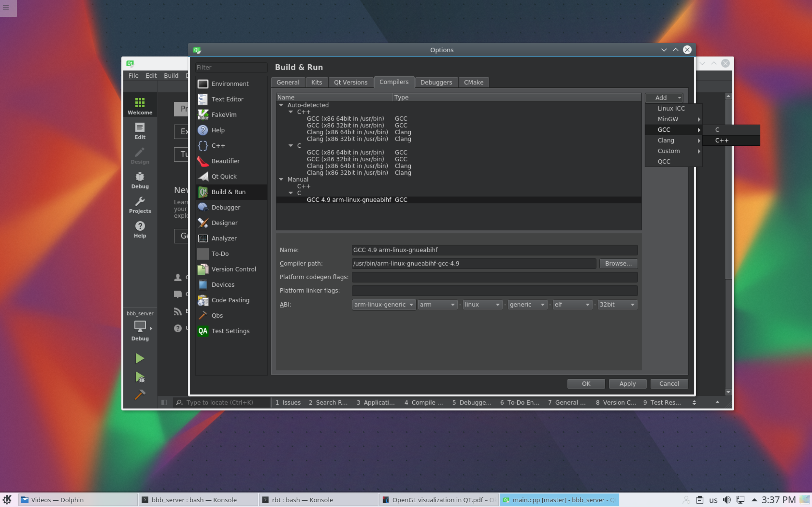Click the Browse compiler path button
Screen dimensions: 812x507
pos(618,263)
